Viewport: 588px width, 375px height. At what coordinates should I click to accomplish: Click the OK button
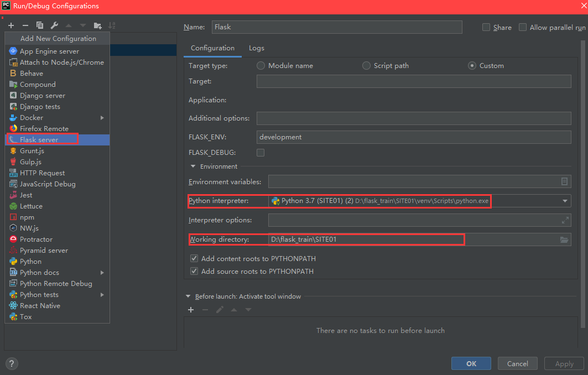click(x=471, y=363)
